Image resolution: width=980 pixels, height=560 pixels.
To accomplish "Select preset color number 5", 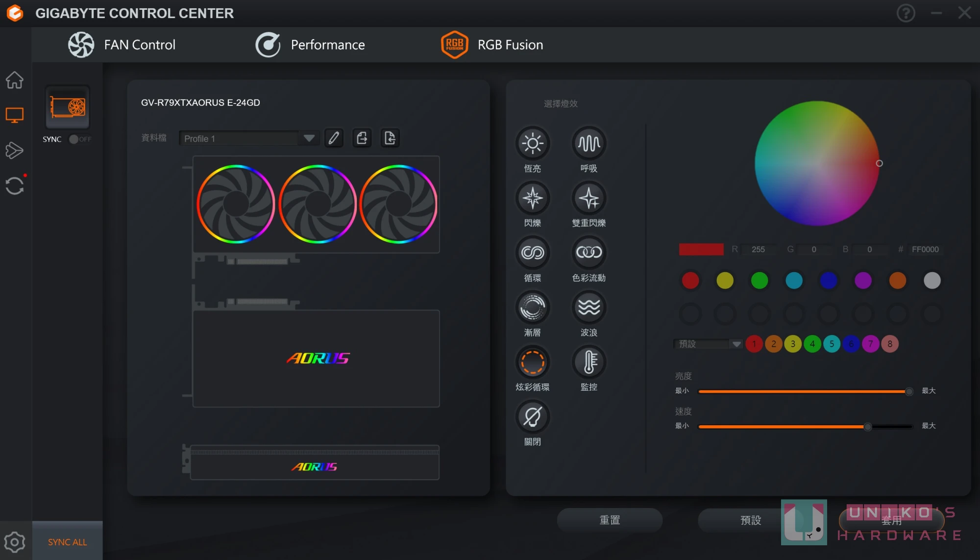I will point(832,344).
